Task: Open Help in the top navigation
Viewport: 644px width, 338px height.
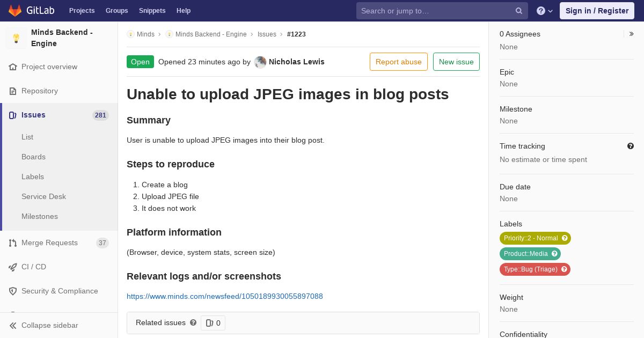Action: (184, 11)
